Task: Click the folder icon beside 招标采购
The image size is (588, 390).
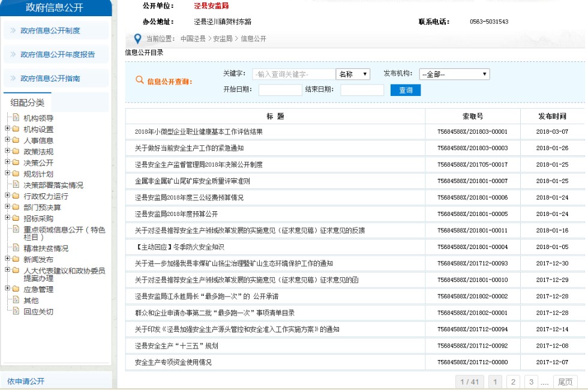Action: 16,218
